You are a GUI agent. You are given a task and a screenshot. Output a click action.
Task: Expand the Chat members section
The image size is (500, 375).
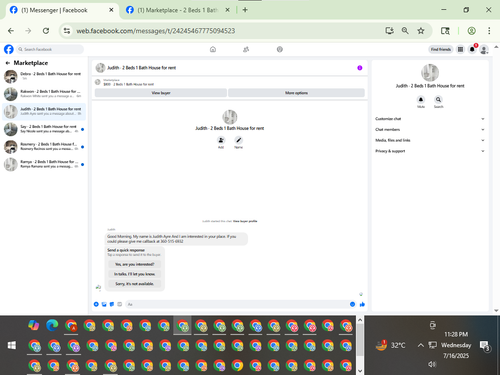(430, 129)
